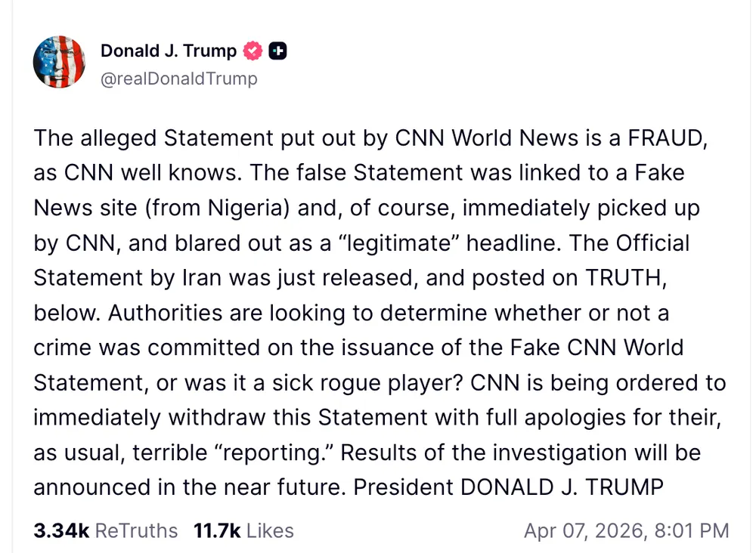Open the Donald J. Trump display name
The height and width of the screenshot is (553, 756).
pyautogui.click(x=169, y=51)
